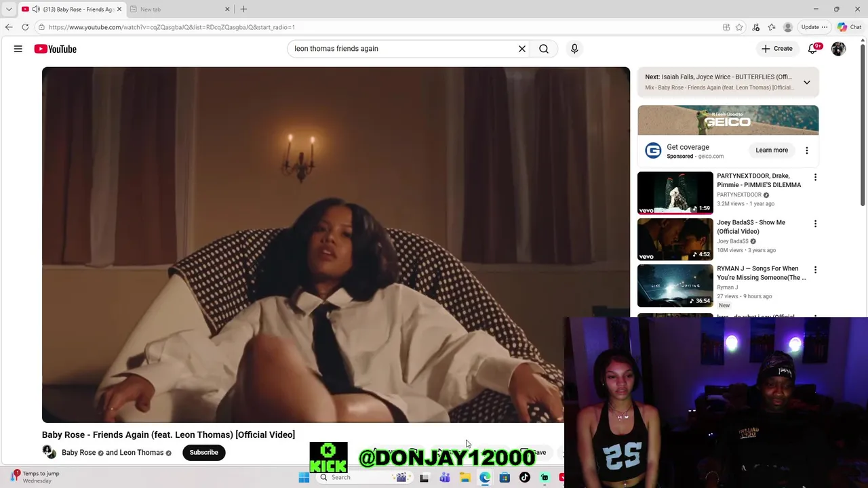Open Create menu on YouTube

(777, 49)
